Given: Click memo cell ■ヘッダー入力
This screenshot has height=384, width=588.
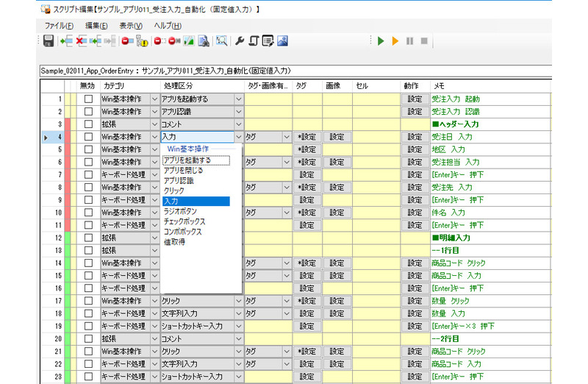Looking at the screenshot, I should tap(490, 124).
